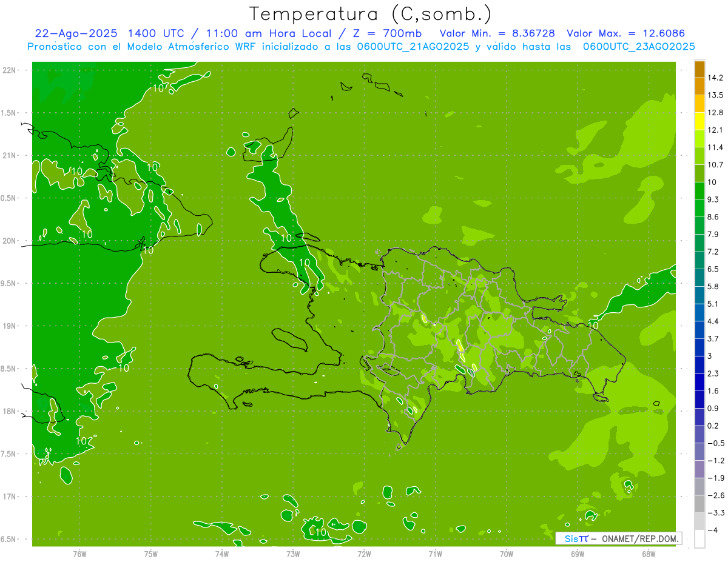Click the "19N" latitude label
This screenshot has width=728, height=562.
pyautogui.click(x=8, y=326)
